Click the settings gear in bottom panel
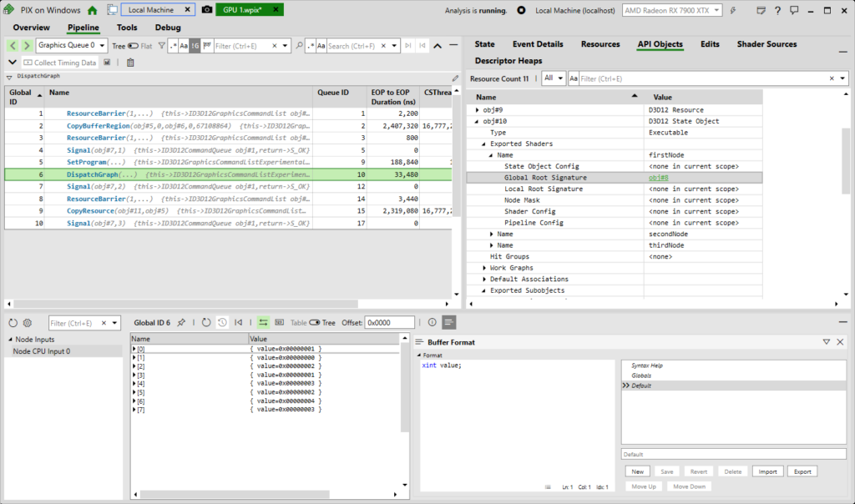This screenshot has height=504, width=855. pyautogui.click(x=28, y=322)
